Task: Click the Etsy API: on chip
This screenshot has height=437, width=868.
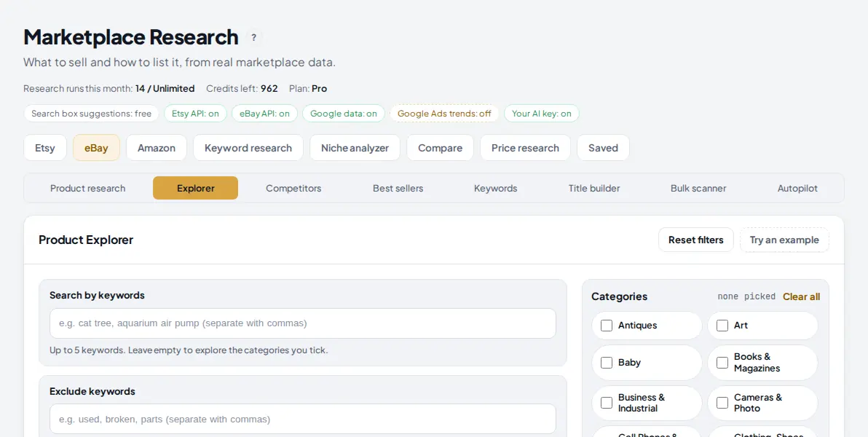Action: [x=195, y=114]
